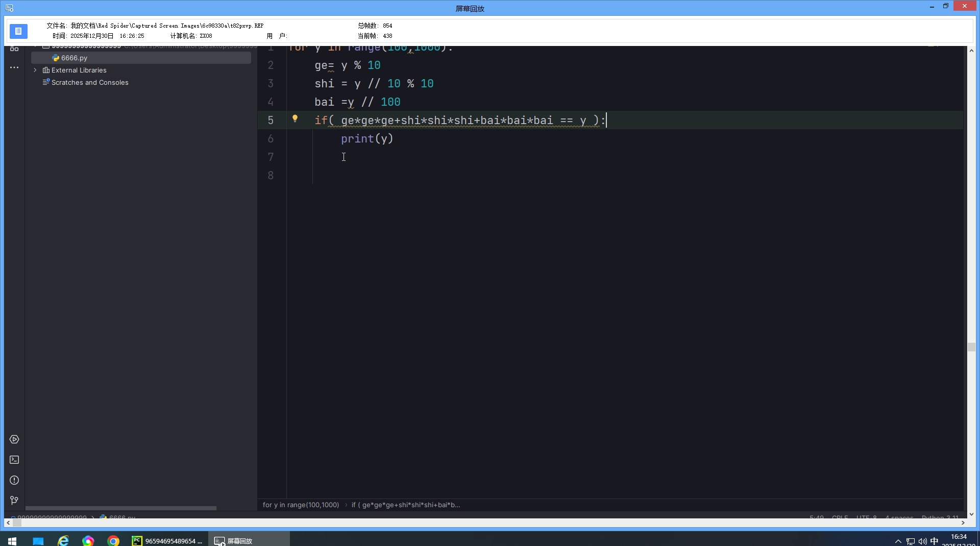The image size is (980, 546).
Task: Show the Problems tool window
Action: 14,480
